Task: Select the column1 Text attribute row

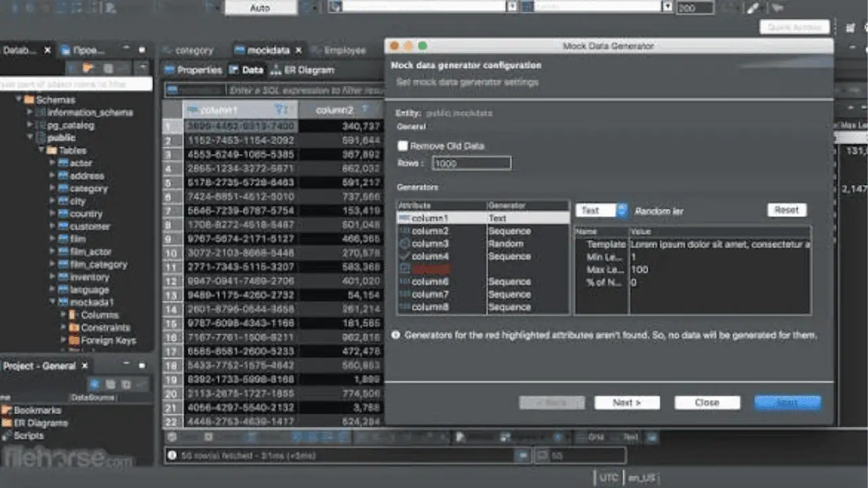Action: pos(483,218)
